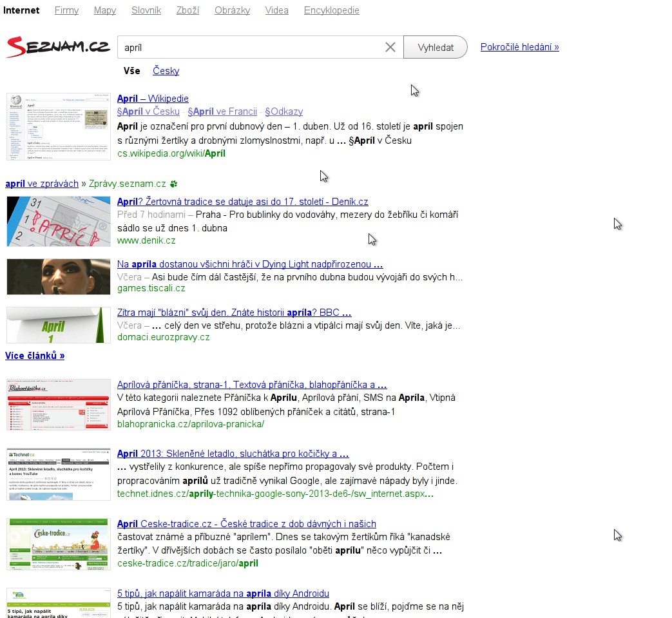
Task: Open the Obrázky tab
Action: pyautogui.click(x=233, y=10)
